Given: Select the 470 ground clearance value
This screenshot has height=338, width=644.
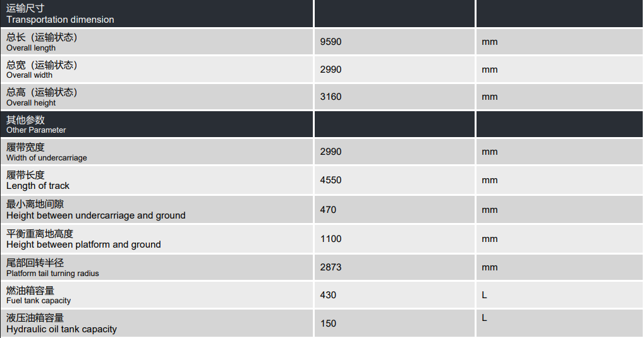Looking at the screenshot, I should click(328, 210).
